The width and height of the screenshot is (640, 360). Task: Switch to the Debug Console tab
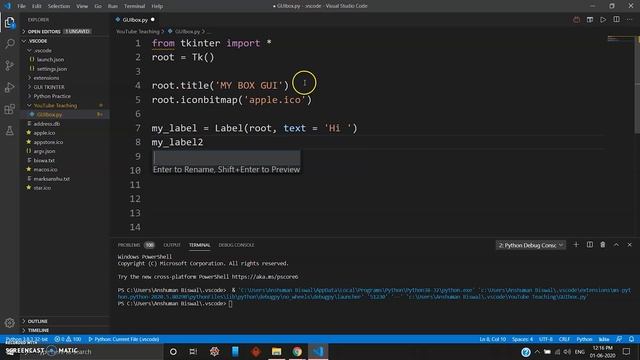point(236,245)
